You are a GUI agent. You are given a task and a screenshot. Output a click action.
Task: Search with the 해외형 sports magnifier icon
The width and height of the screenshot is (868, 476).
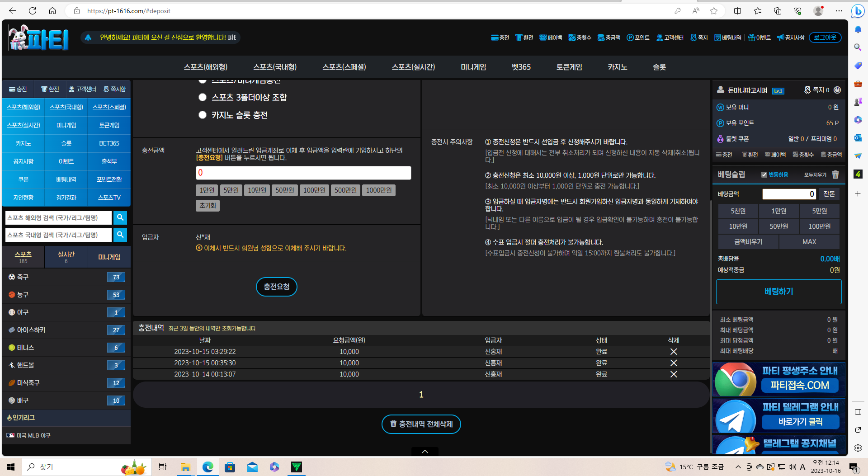[120, 218]
